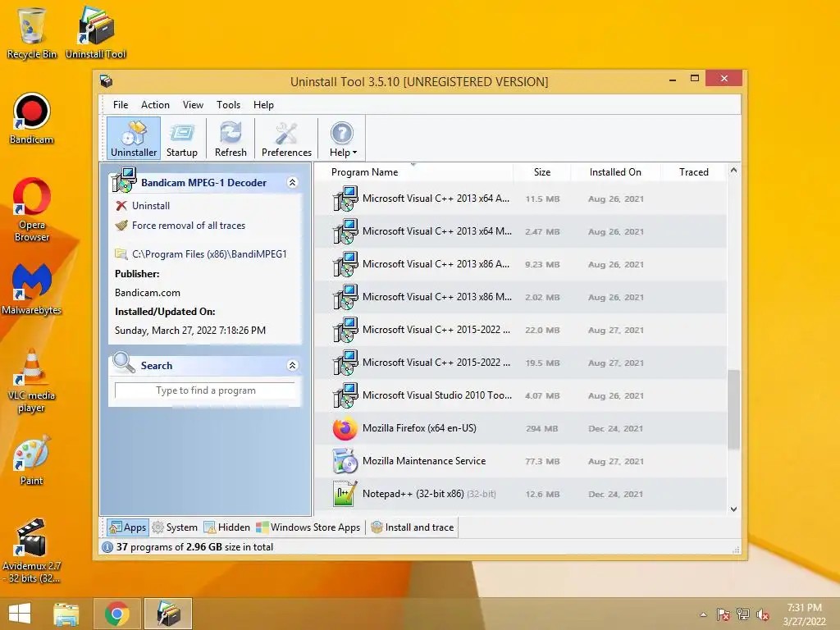Select the Opera Browser desktop shortcut
840x630 pixels.
coord(32,209)
